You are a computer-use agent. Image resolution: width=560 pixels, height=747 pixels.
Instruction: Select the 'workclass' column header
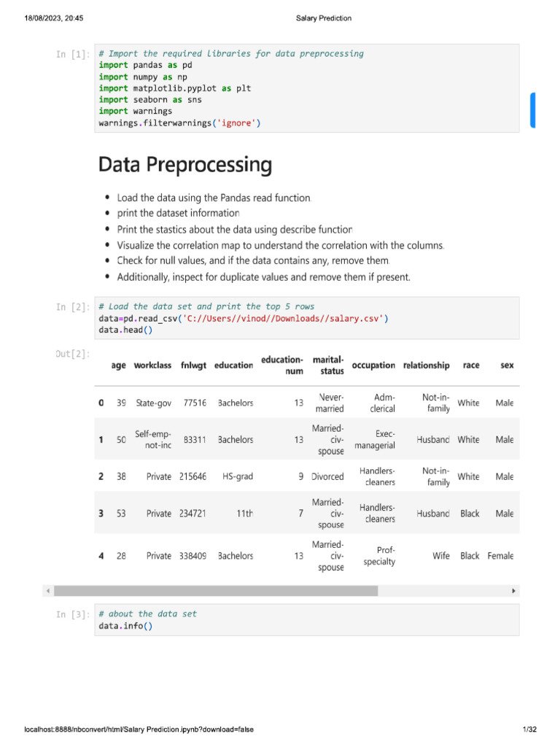(153, 365)
